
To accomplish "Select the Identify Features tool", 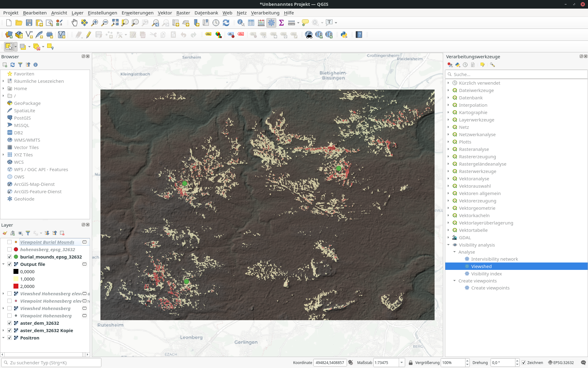I will [x=241, y=23].
